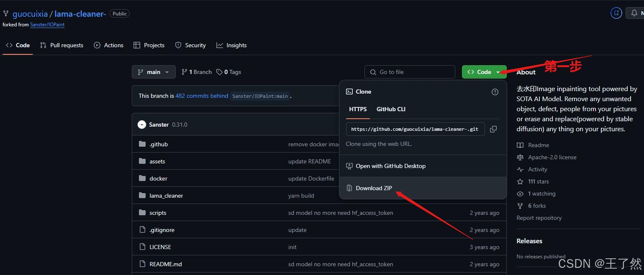Switch to the Actions tab

(109, 45)
